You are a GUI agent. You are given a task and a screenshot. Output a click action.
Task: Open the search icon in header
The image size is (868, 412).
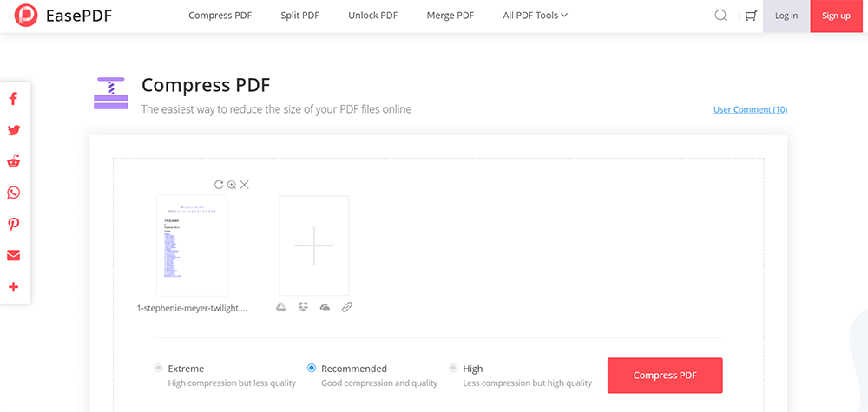click(720, 16)
